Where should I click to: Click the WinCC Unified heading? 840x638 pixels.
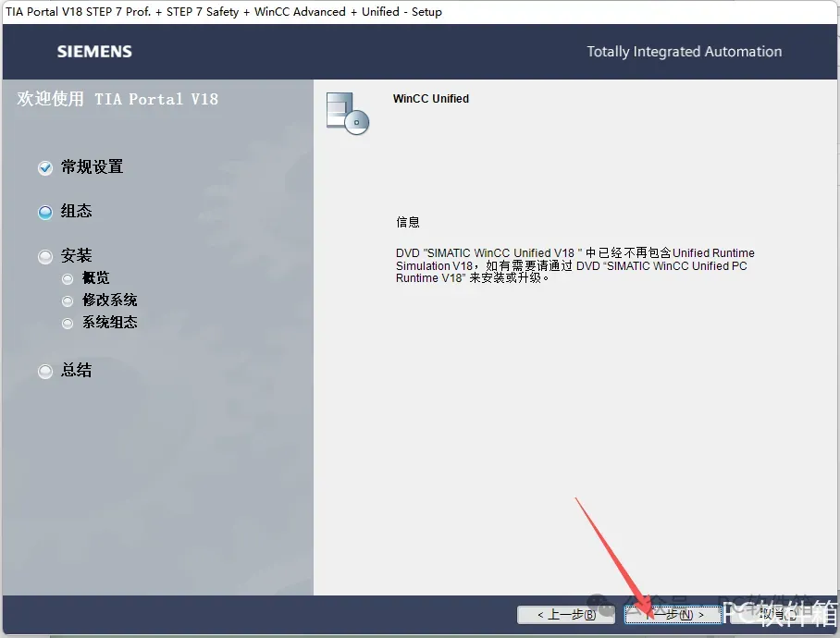431,99
